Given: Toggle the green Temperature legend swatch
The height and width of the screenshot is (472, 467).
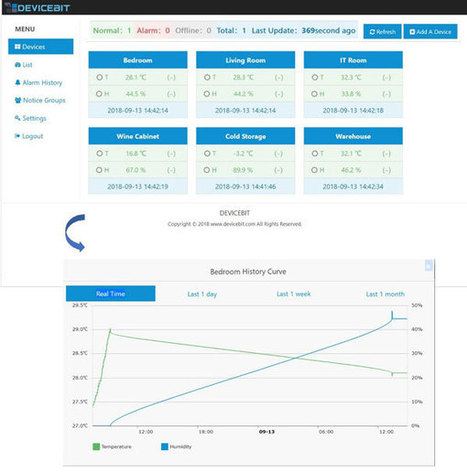Looking at the screenshot, I should tap(96, 447).
